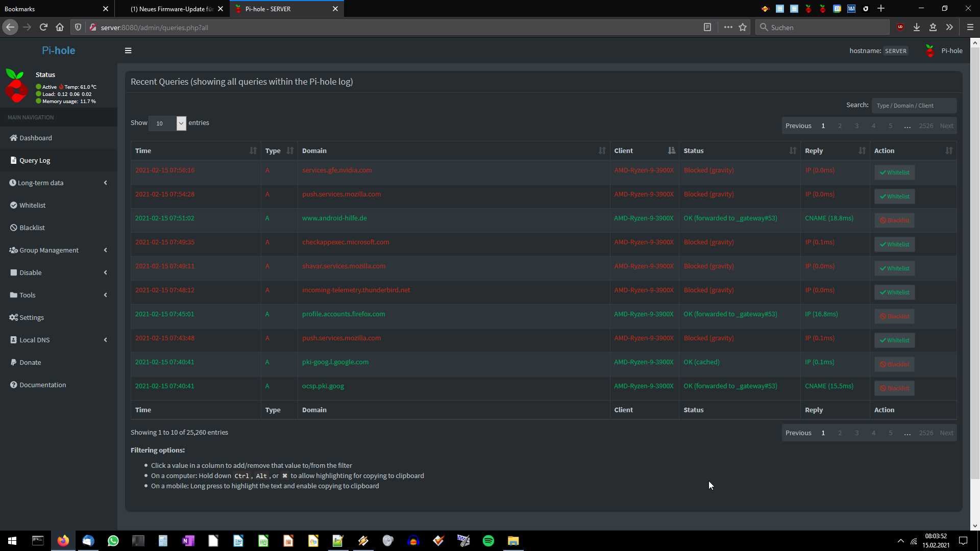The height and width of the screenshot is (551, 980).
Task: Click the 2021-02-15 07:56:16 timestamp
Action: point(164,170)
